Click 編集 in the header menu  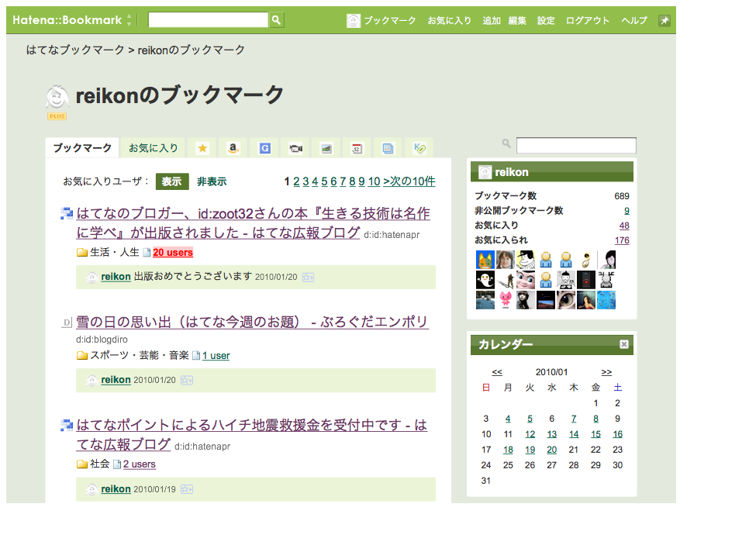(x=517, y=20)
